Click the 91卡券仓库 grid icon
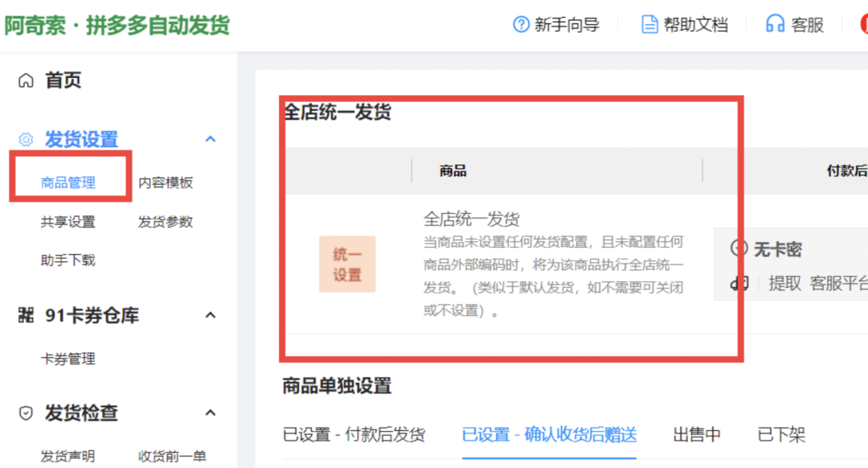868x468 pixels. 26,315
